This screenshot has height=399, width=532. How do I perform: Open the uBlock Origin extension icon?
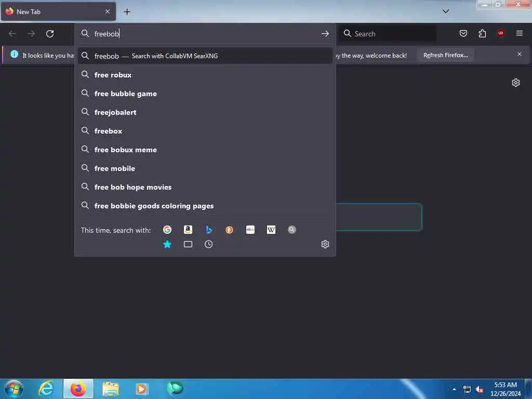501,33
